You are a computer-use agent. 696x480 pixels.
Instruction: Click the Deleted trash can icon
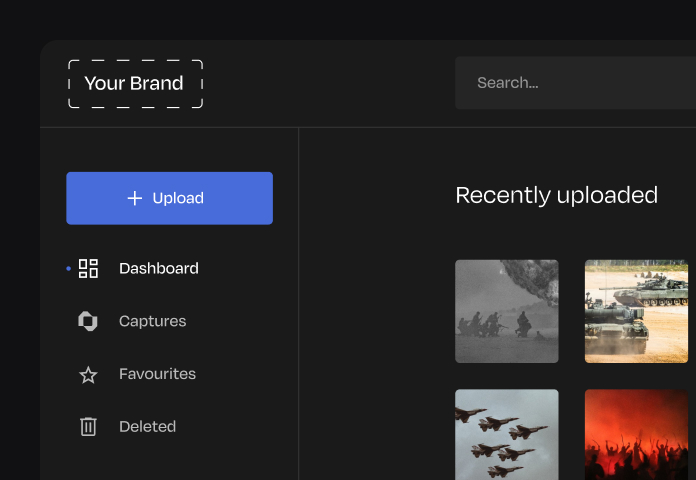pyautogui.click(x=88, y=427)
